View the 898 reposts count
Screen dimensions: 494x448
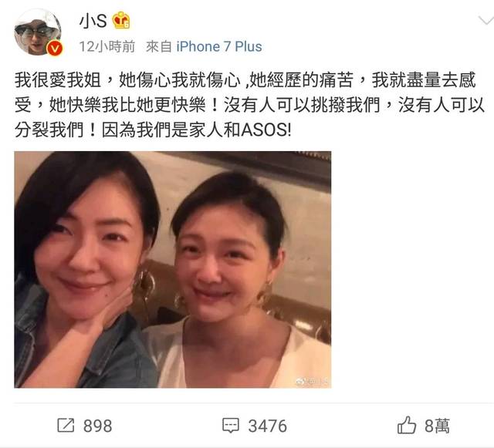pos(98,426)
